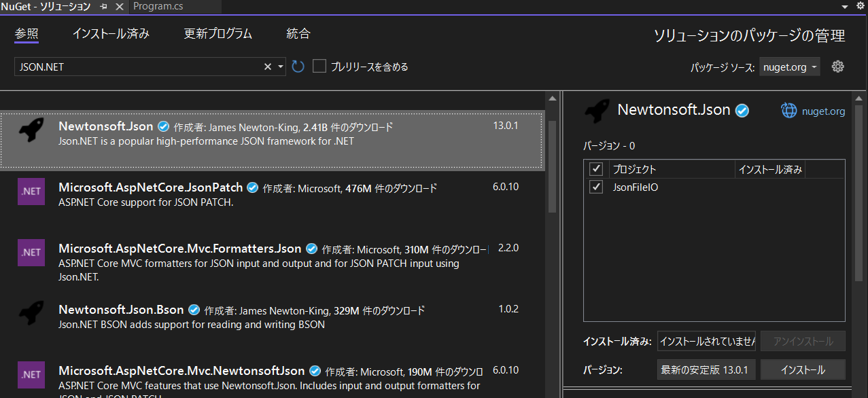Clear the search box with the X icon
The height and width of the screenshot is (398, 868).
(267, 66)
